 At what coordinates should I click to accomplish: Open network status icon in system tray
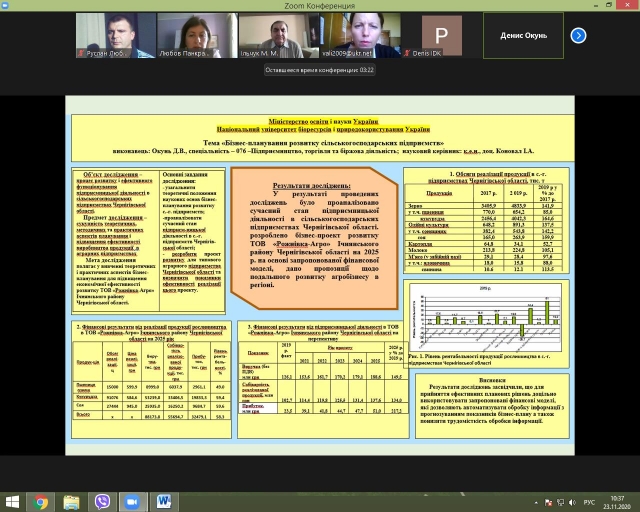(x=560, y=502)
